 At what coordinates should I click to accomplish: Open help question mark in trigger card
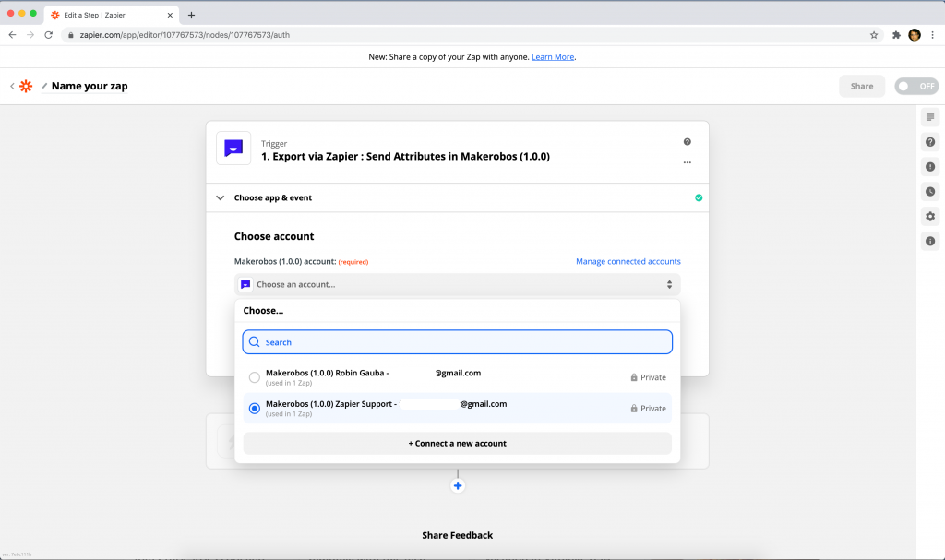pyautogui.click(x=687, y=142)
